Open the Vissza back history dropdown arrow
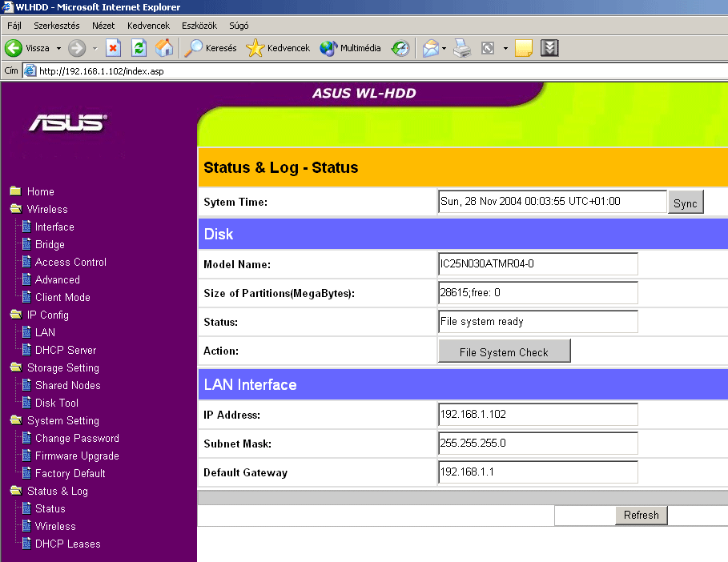This screenshot has height=562, width=728. (58, 48)
